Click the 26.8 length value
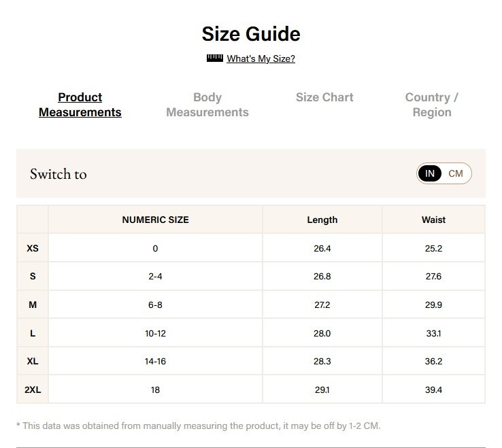Screen dimensions: 502x448 click(x=322, y=276)
